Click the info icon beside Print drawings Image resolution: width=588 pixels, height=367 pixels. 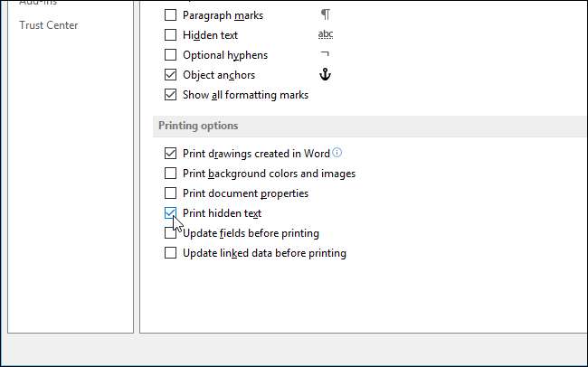click(337, 153)
